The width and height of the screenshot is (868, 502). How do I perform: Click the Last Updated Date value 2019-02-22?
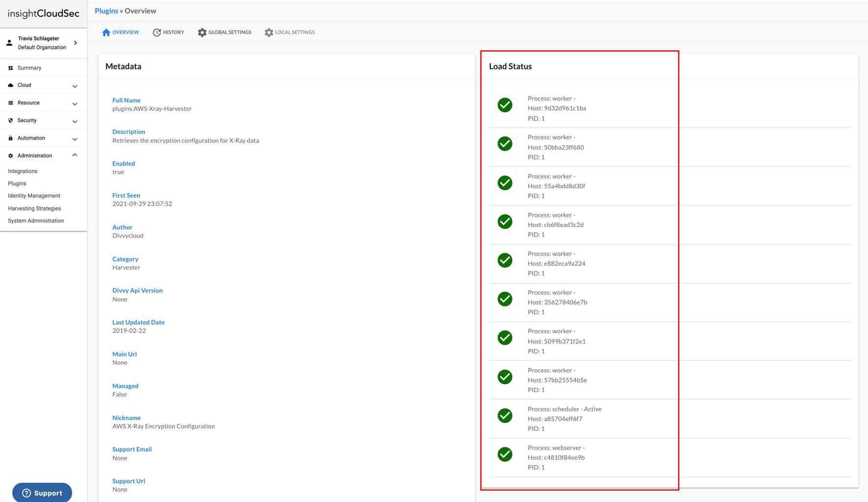click(129, 331)
